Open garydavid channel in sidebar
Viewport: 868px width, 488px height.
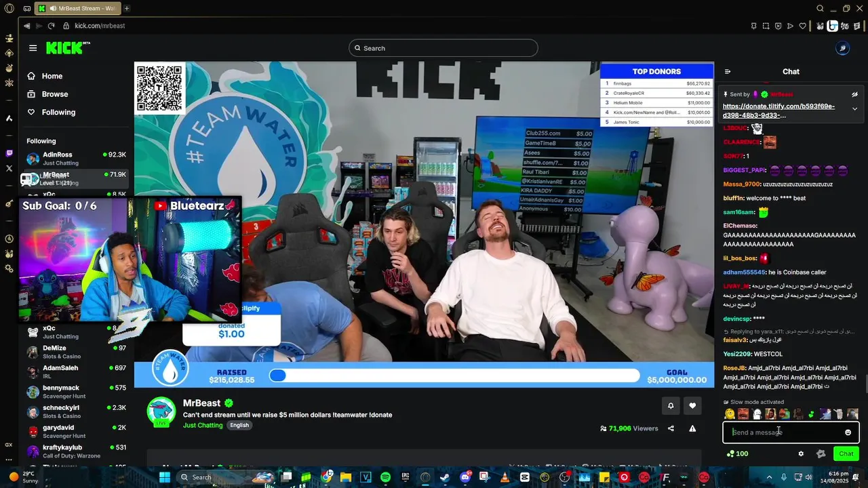(x=76, y=431)
